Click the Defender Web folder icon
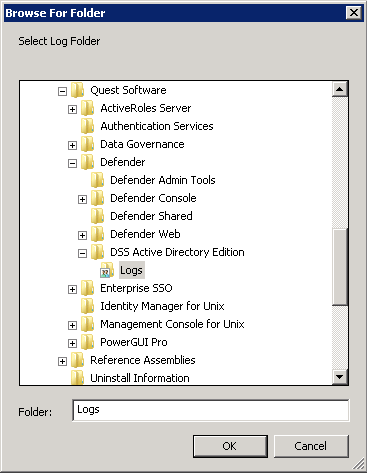Screen dimensions: 367x473 [97, 234]
